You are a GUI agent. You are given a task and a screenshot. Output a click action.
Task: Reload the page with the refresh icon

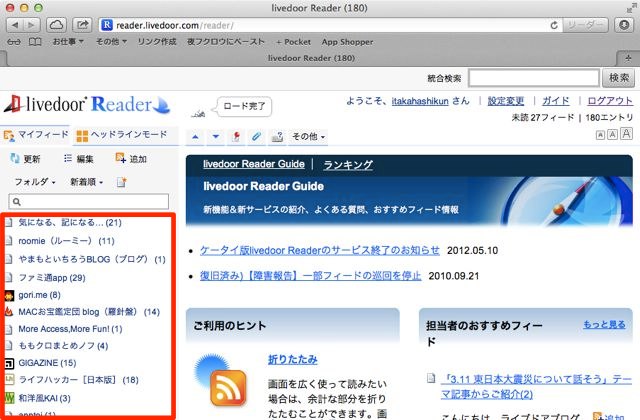pyautogui.click(x=554, y=25)
